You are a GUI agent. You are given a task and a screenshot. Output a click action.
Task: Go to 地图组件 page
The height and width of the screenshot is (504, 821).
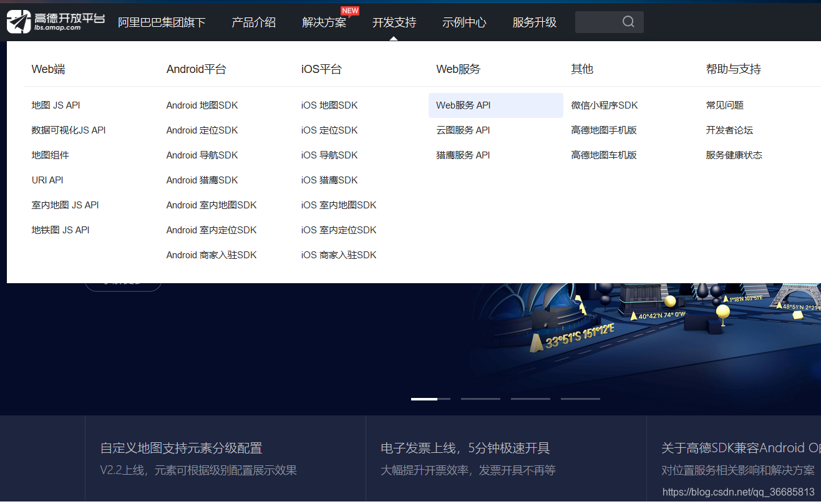point(51,155)
